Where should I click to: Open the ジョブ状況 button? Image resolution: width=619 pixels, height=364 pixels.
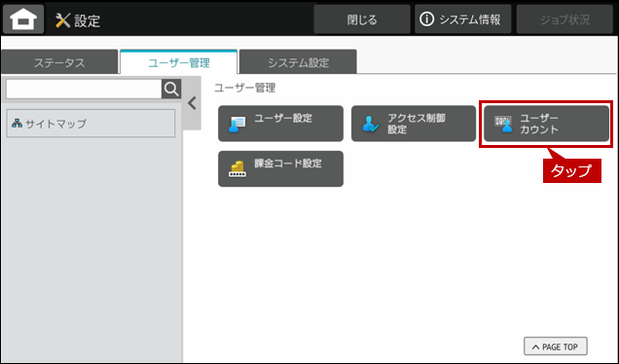564,19
